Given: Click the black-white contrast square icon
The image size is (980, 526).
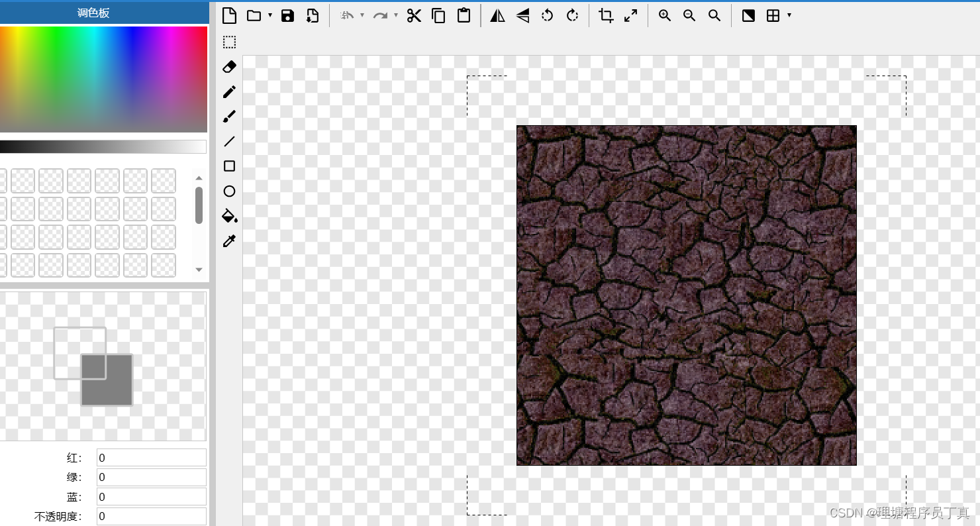Looking at the screenshot, I should coord(748,16).
